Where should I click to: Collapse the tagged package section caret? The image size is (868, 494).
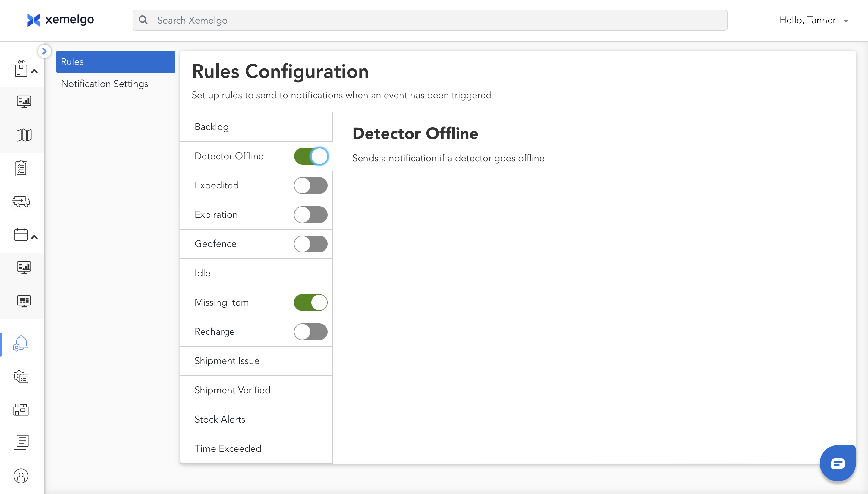click(34, 71)
